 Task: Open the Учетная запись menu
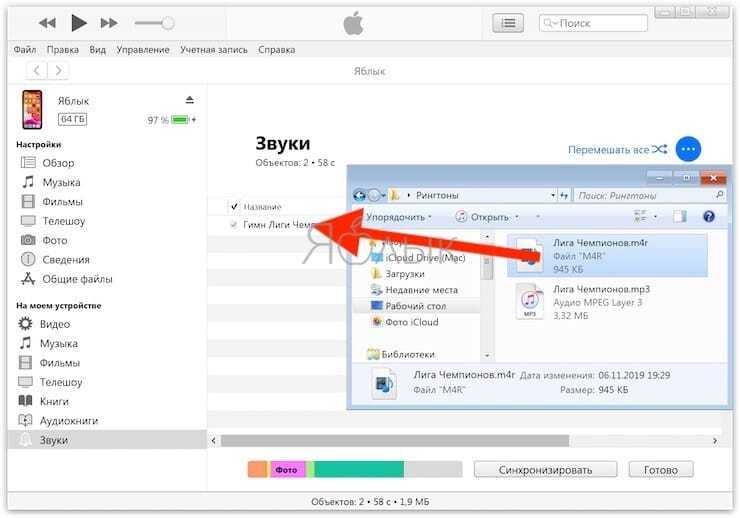[x=214, y=50]
